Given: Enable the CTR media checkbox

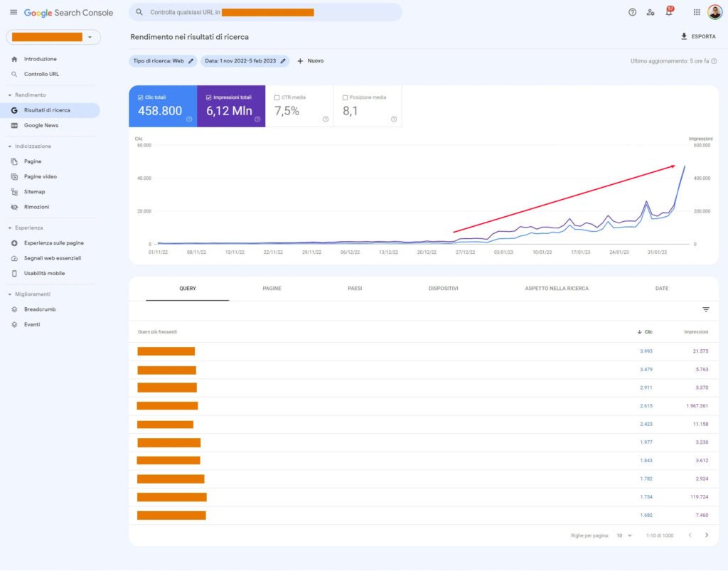Looking at the screenshot, I should [276, 97].
